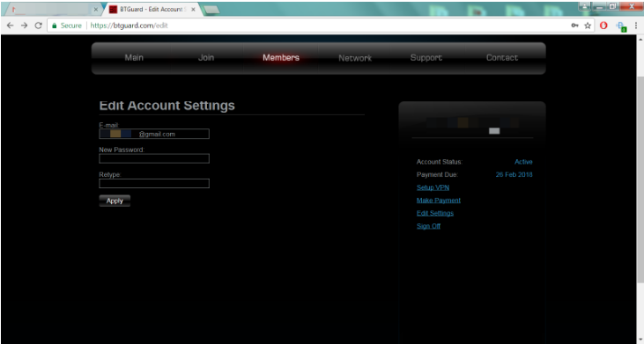Go to the Support page
This screenshot has height=344, width=644.
pos(426,58)
